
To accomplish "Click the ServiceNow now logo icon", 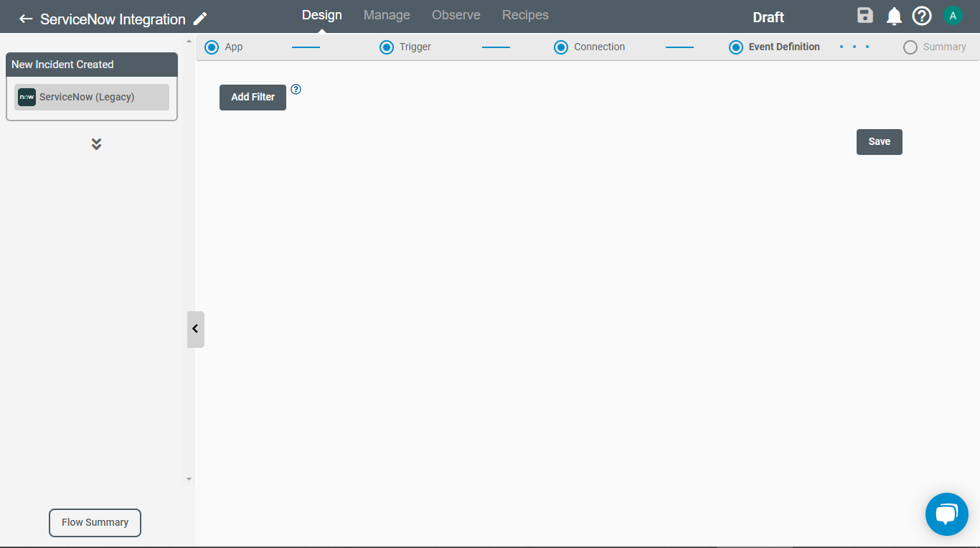I will click(27, 97).
